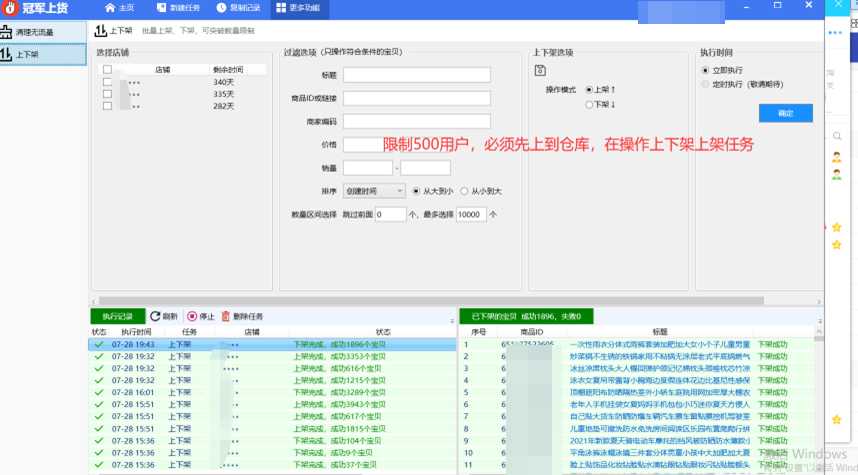Click the 停止 stop icon
Image resolution: width=858 pixels, height=475 pixels.
pos(192,316)
